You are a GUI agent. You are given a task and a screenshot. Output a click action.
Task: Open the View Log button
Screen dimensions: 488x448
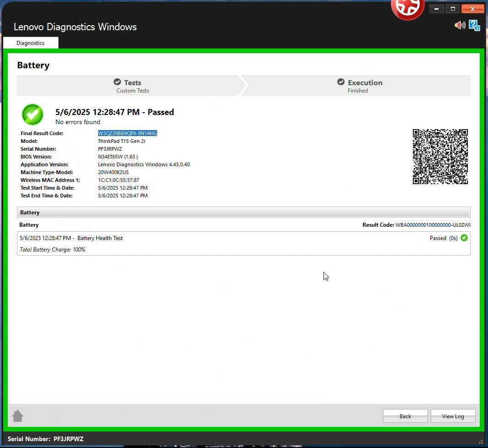pos(453,416)
